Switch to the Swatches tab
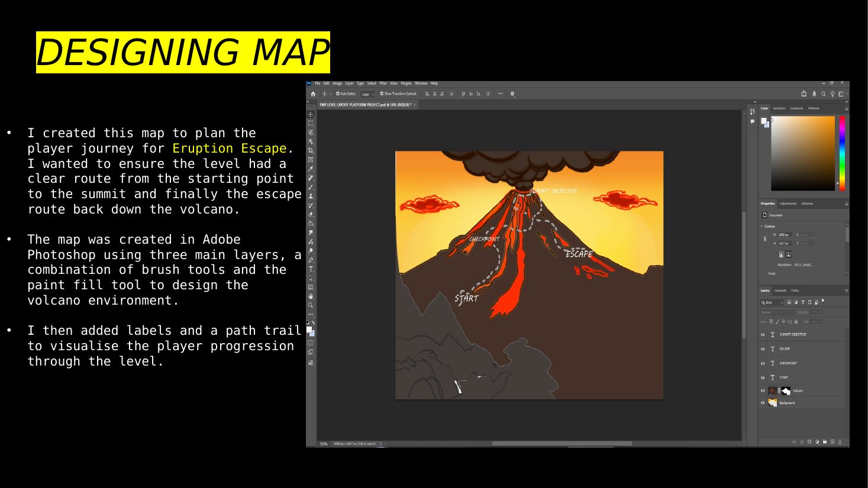Image resolution: width=868 pixels, height=488 pixels. coord(779,108)
